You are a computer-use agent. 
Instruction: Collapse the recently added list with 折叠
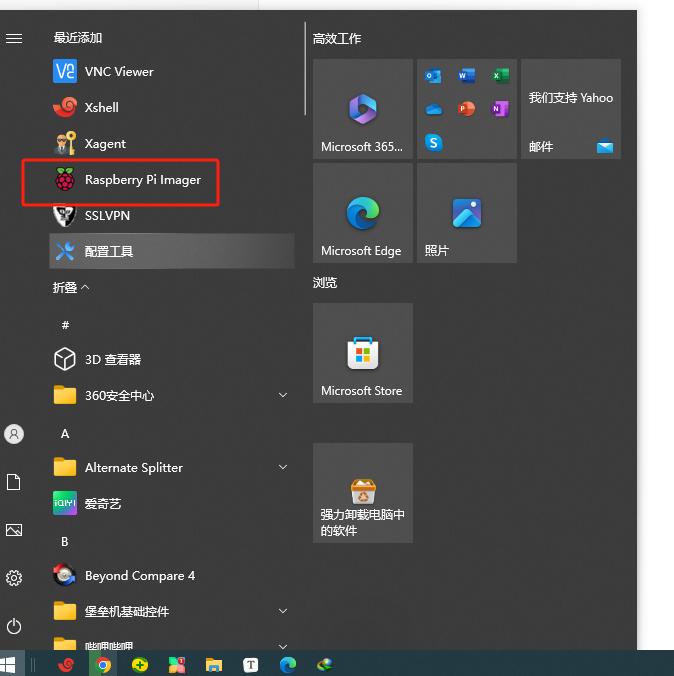[71, 288]
